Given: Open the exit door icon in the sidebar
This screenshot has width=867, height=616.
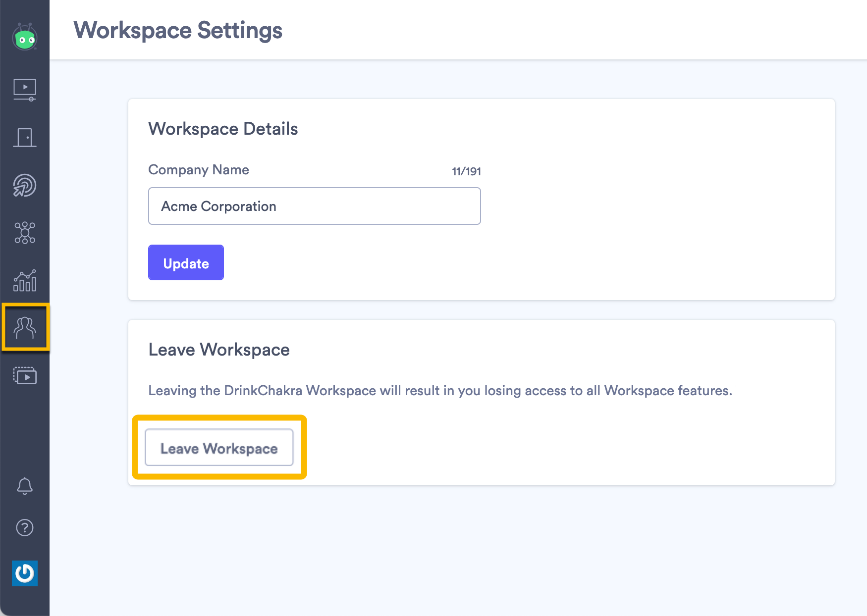Looking at the screenshot, I should [x=25, y=138].
